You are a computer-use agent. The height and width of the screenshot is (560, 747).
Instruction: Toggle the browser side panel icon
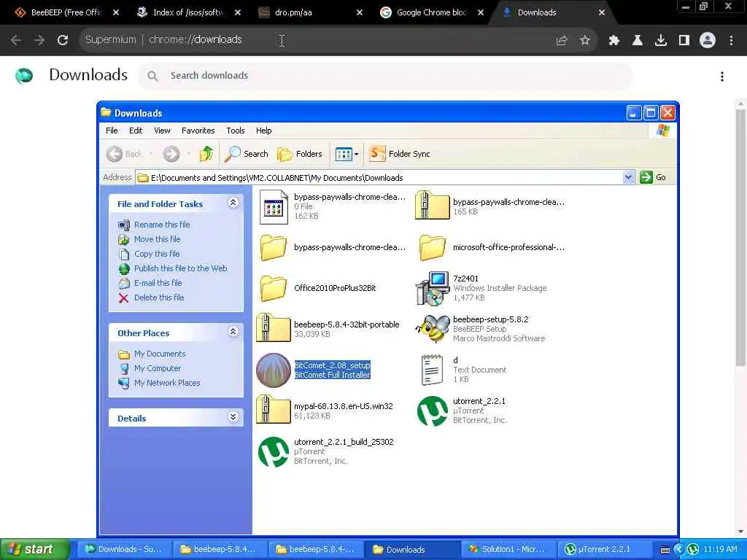[684, 41]
